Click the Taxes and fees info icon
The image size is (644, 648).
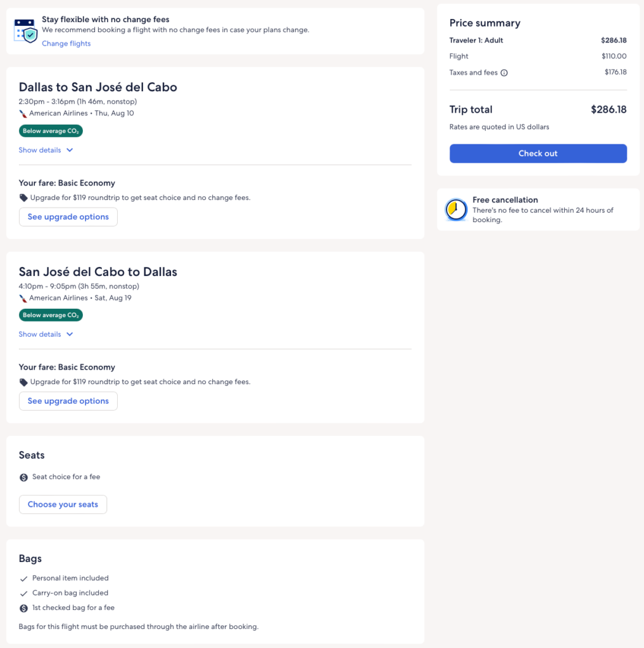[504, 73]
